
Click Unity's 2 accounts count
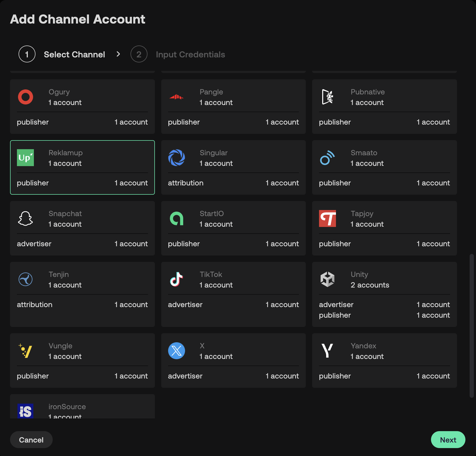370,285
